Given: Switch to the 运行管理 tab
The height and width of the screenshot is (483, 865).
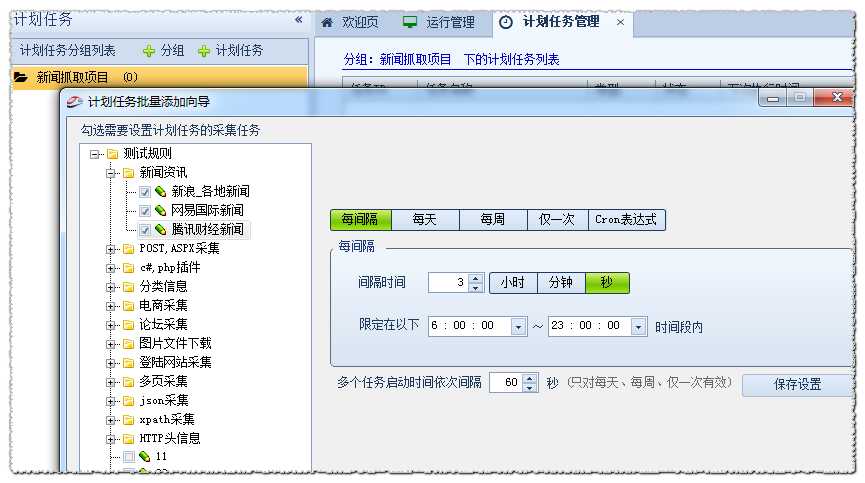Looking at the screenshot, I should pyautogui.click(x=439, y=23).
